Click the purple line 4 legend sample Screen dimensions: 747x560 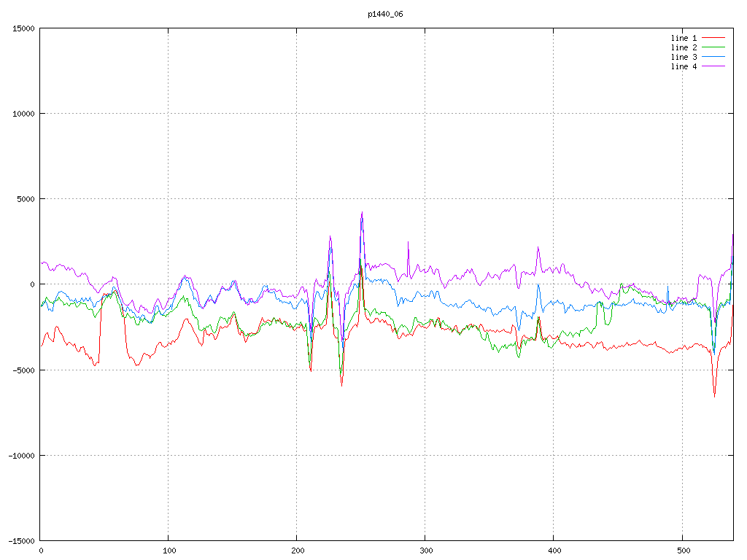tap(713, 66)
